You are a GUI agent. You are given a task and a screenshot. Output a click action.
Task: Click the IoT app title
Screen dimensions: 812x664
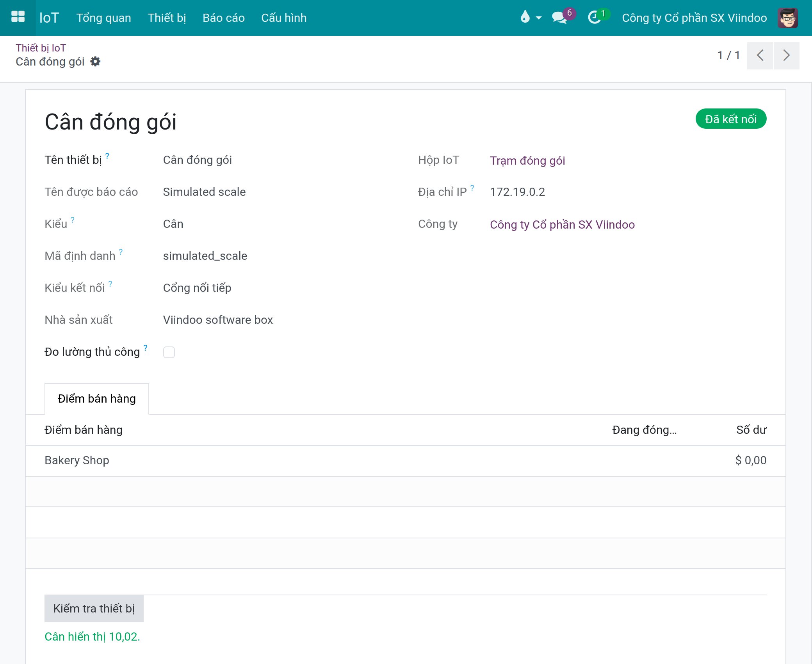49,18
